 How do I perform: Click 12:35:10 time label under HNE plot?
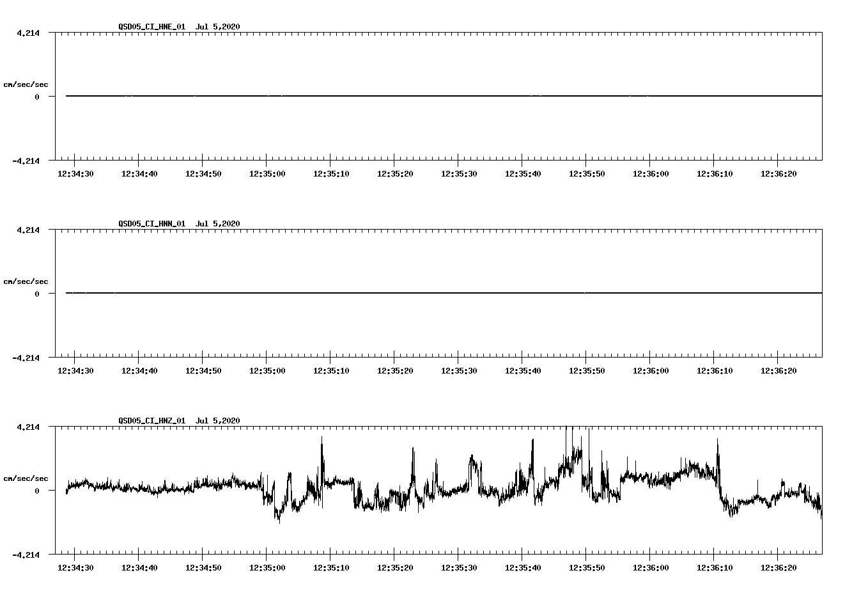click(331, 174)
